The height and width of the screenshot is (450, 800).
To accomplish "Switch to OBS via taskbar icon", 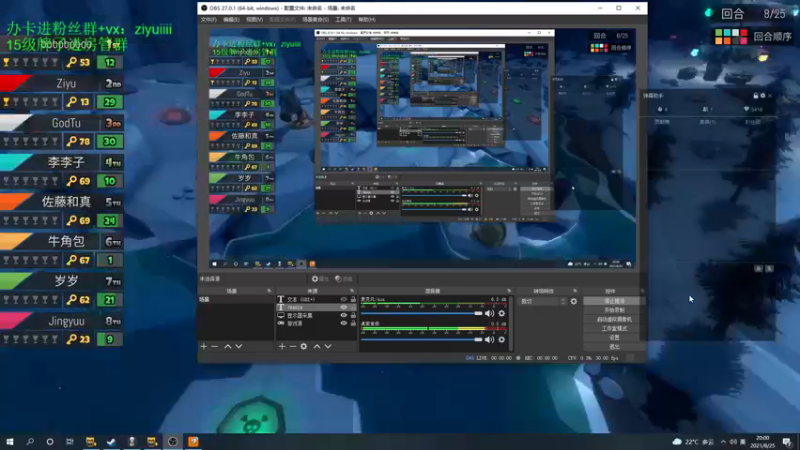I will (x=172, y=442).
